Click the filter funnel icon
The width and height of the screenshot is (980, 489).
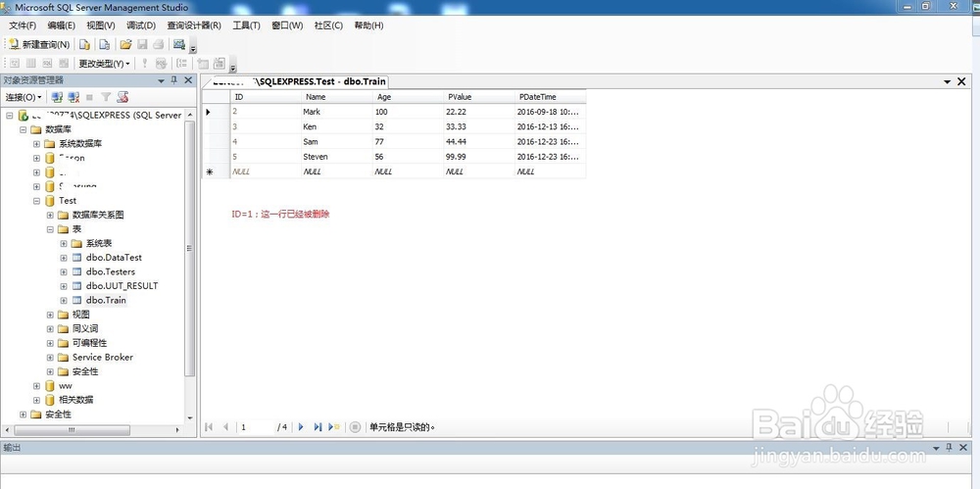click(x=106, y=97)
